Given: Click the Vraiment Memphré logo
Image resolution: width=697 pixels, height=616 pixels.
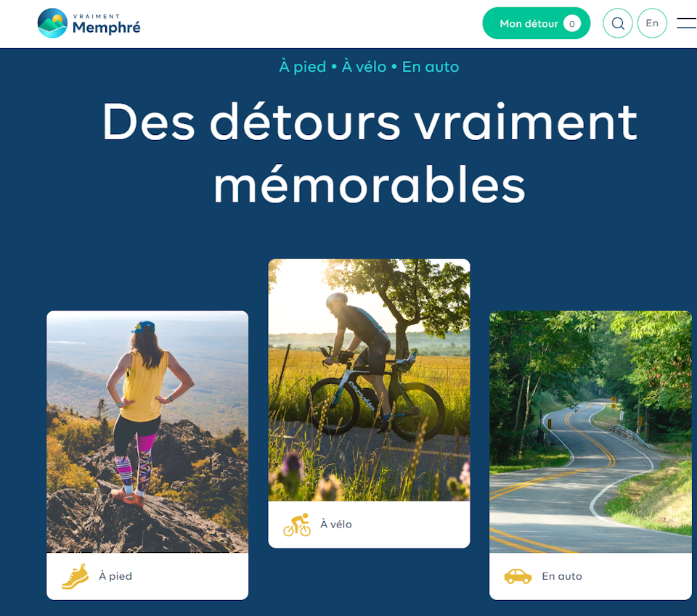Looking at the screenshot, I should click(x=89, y=23).
